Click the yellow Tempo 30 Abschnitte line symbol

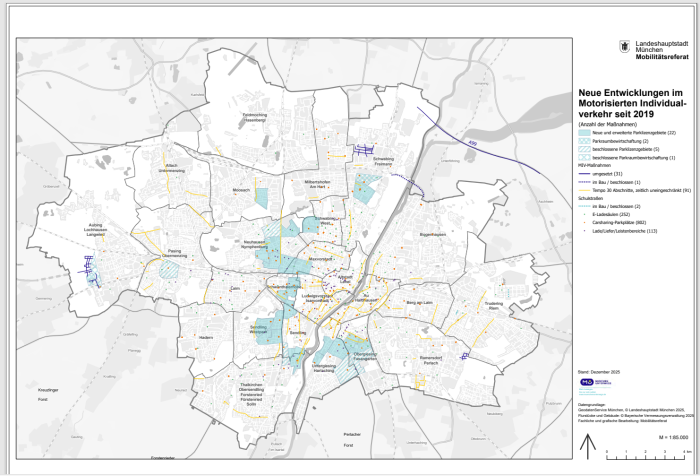pos(583,189)
